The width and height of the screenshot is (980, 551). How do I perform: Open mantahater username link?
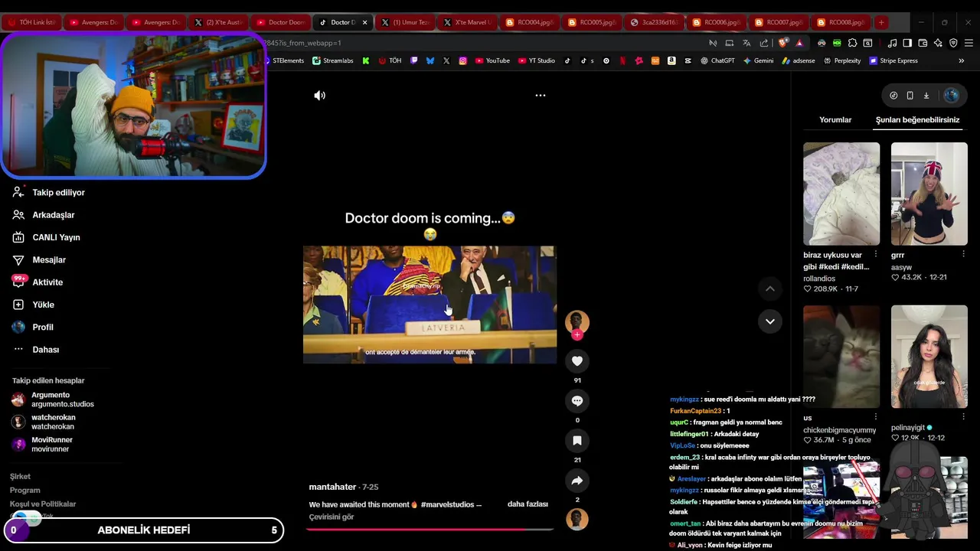[332, 487]
